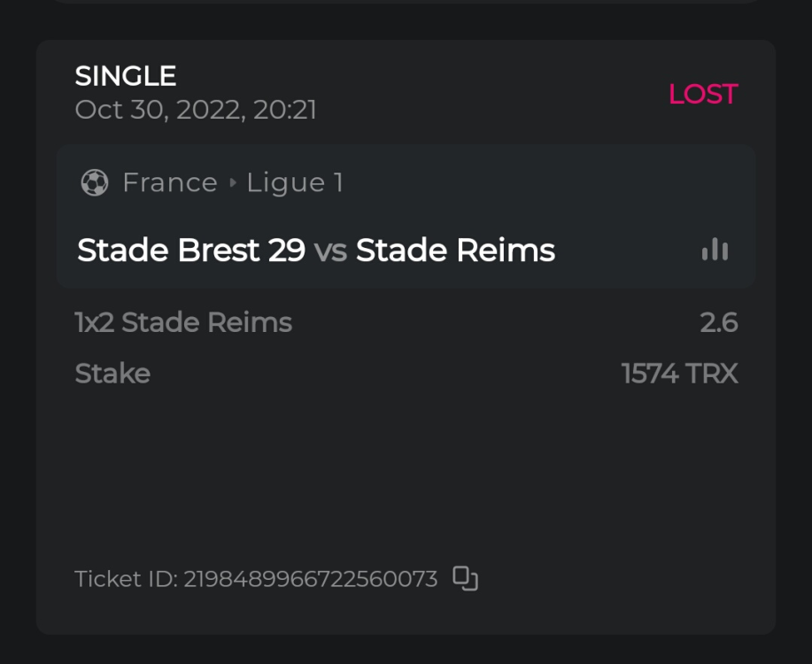Click the "1x2" market type text
This screenshot has height=664, width=812.
pos(95,322)
